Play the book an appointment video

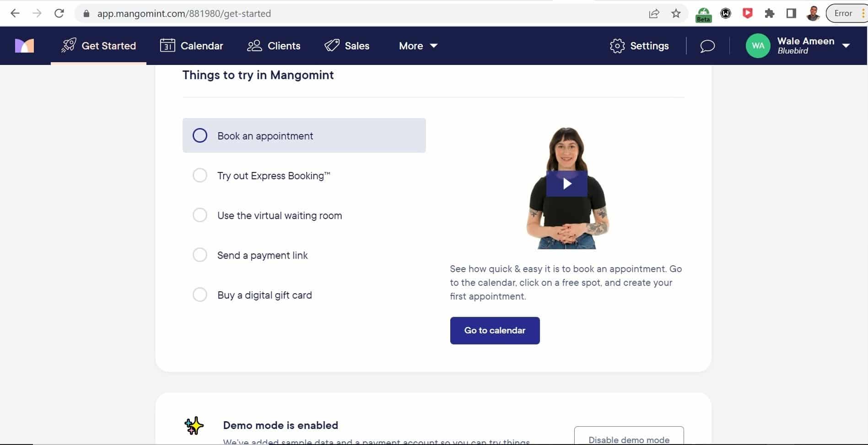567,184
